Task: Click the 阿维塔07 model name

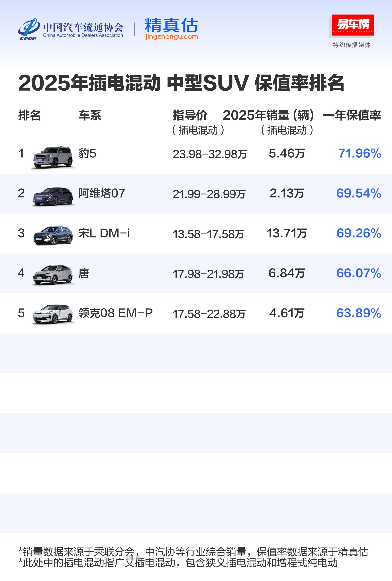Action: coord(102,193)
